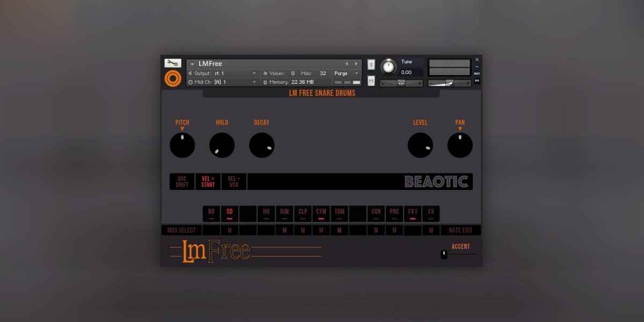This screenshot has height=322, width=644.
Task: Toggle the OSC DRIFT switch
Action: pyautogui.click(x=182, y=181)
